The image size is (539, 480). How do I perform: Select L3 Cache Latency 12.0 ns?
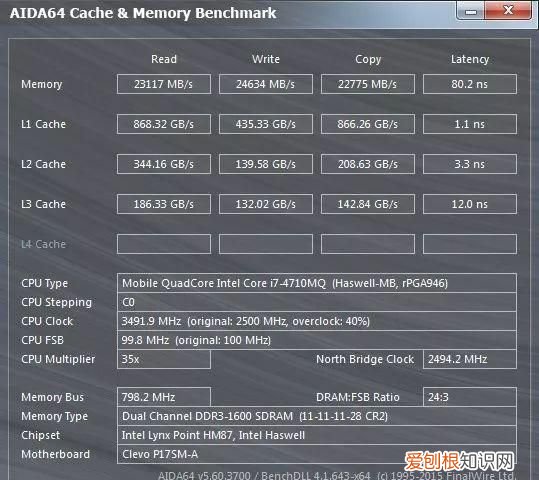click(470, 204)
